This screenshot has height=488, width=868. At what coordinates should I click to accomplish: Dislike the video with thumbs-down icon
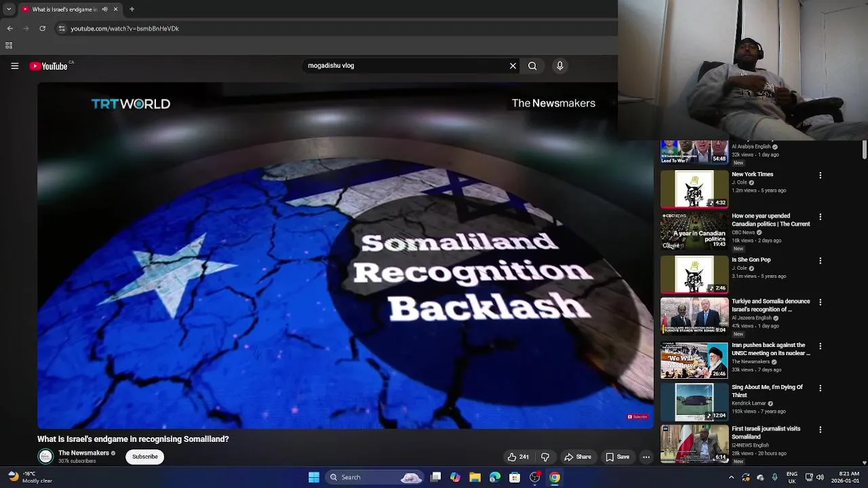coord(545,457)
